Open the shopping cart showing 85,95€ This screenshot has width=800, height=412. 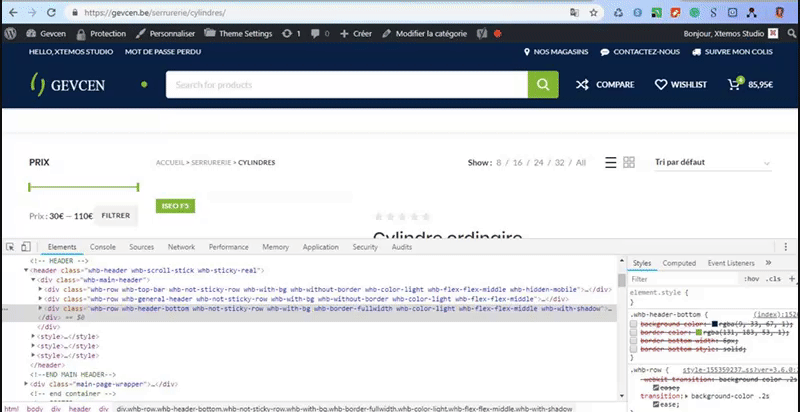click(x=750, y=84)
